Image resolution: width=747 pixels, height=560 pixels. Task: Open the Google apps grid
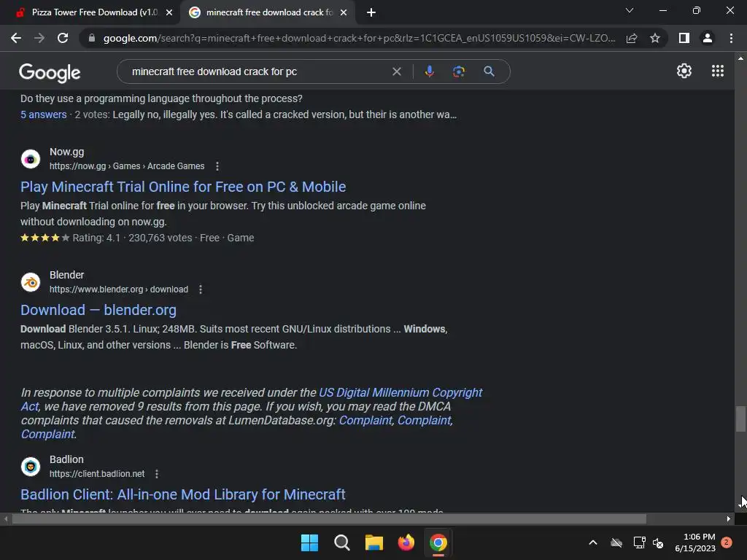click(x=718, y=71)
